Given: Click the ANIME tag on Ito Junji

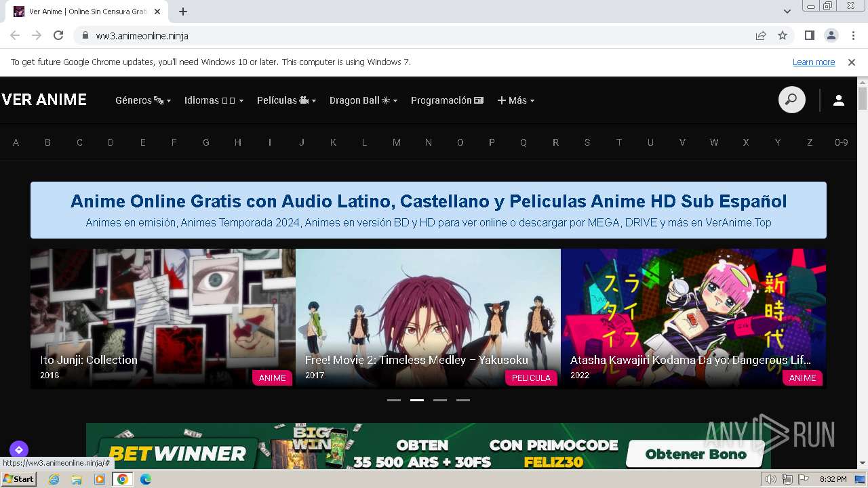Looking at the screenshot, I should click(273, 378).
